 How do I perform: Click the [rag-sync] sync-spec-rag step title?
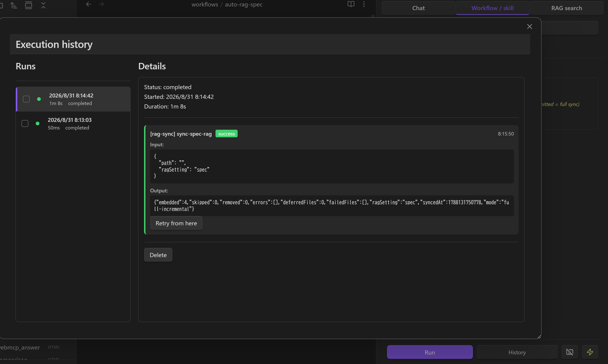181,134
